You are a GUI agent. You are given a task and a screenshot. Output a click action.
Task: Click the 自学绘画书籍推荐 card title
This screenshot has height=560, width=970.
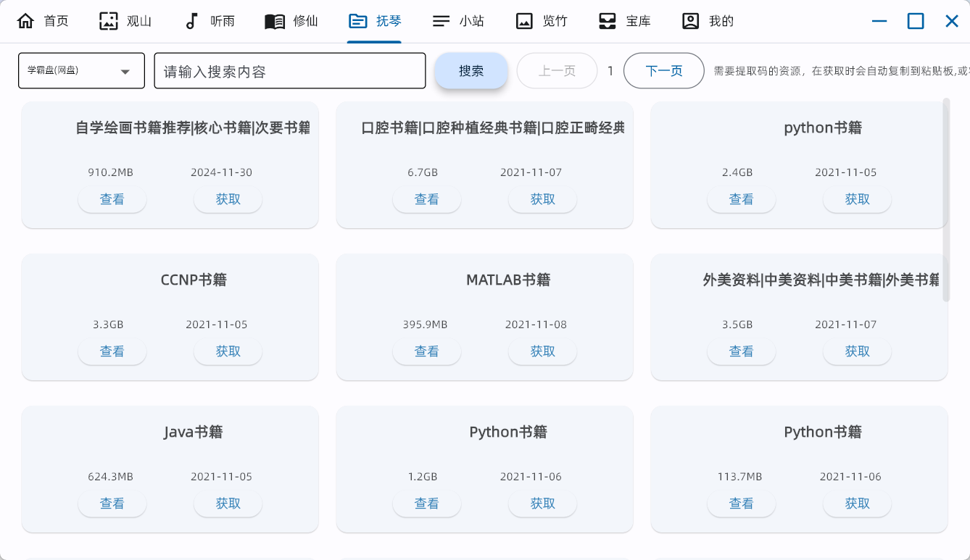(x=193, y=128)
